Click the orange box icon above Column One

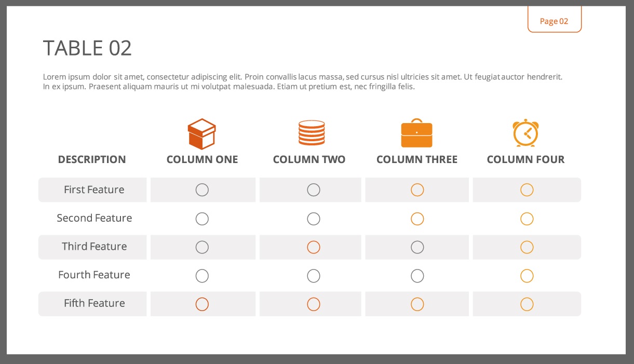click(201, 133)
